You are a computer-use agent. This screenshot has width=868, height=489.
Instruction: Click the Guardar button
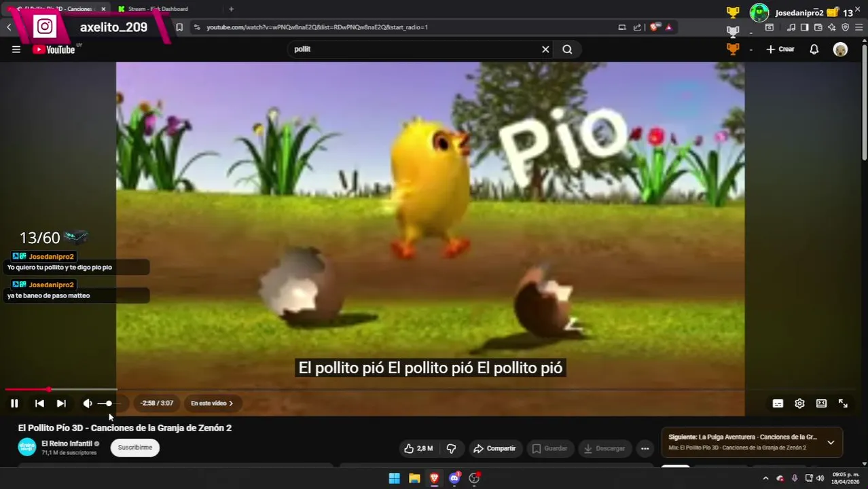pyautogui.click(x=549, y=448)
